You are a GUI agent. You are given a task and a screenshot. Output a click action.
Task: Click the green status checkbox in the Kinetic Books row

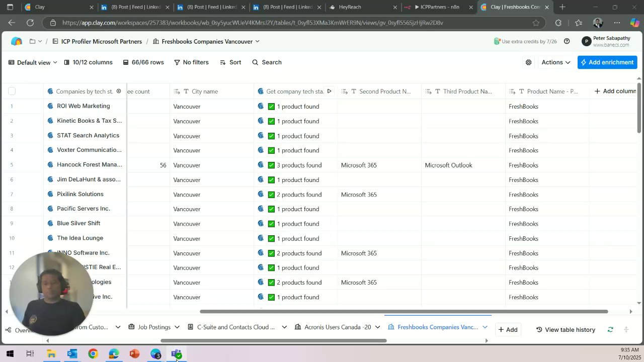point(271,121)
